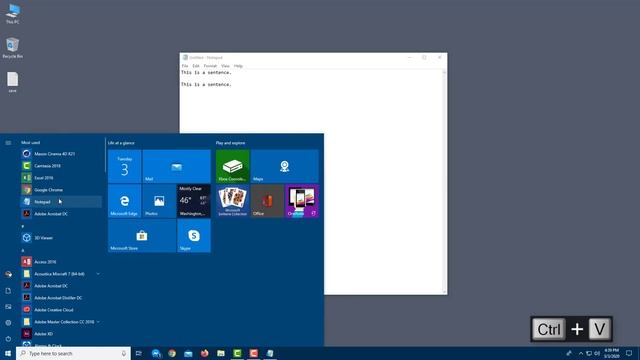Click the # letter header in app list
640x360 pixels.
coord(22,226)
